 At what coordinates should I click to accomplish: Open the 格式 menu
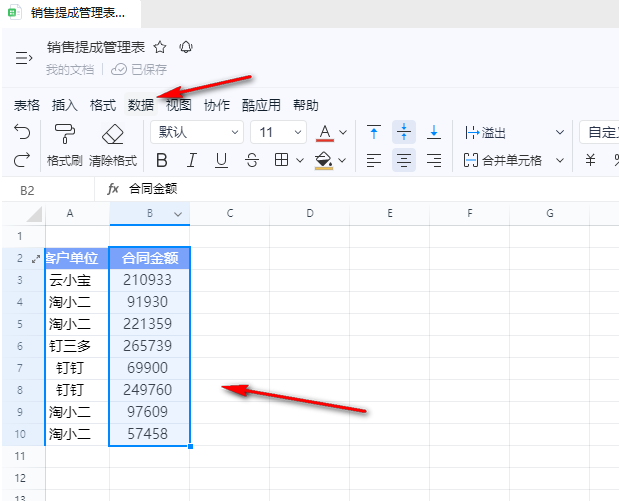(x=103, y=105)
